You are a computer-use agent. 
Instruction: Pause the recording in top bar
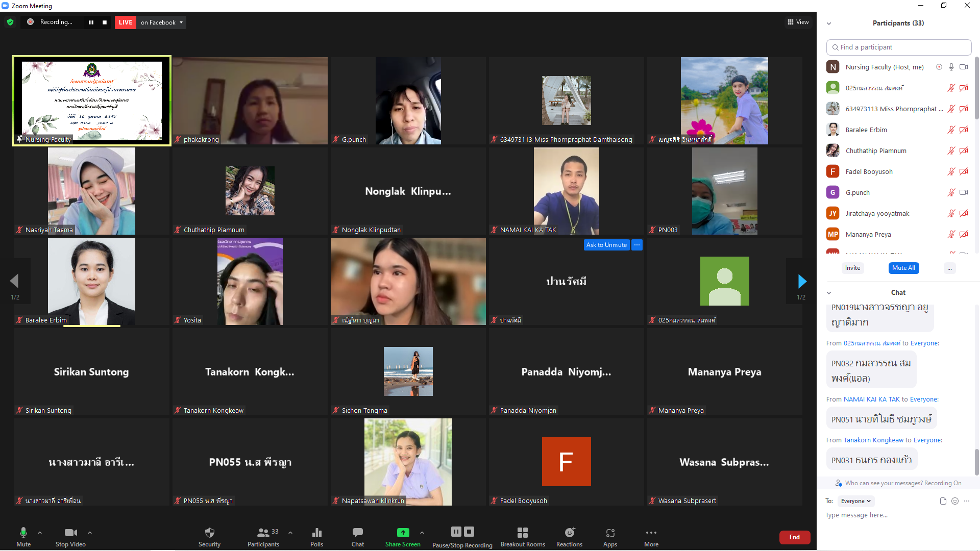91,22
